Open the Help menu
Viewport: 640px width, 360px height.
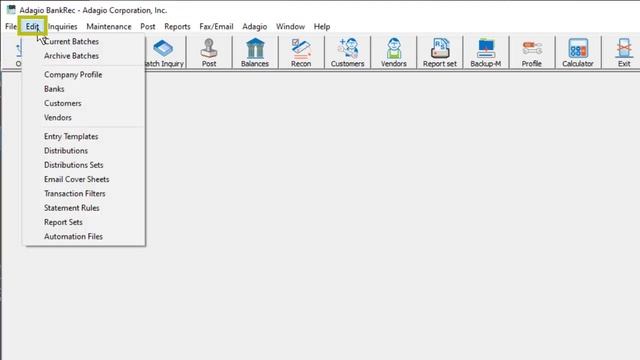click(x=322, y=27)
